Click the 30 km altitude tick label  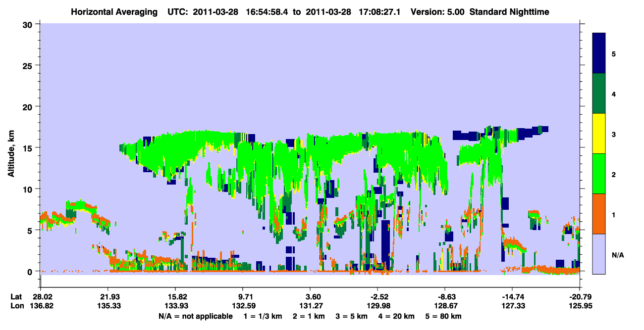pyautogui.click(x=29, y=24)
